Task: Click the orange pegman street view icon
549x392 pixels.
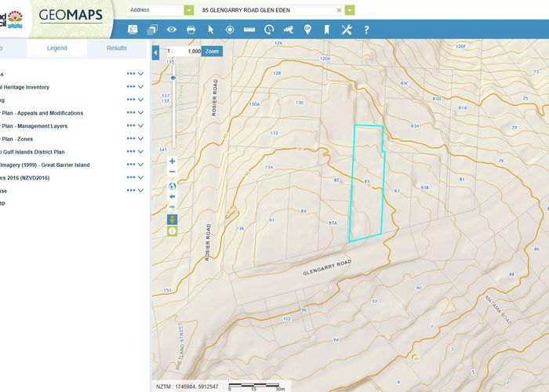Action: (172, 220)
